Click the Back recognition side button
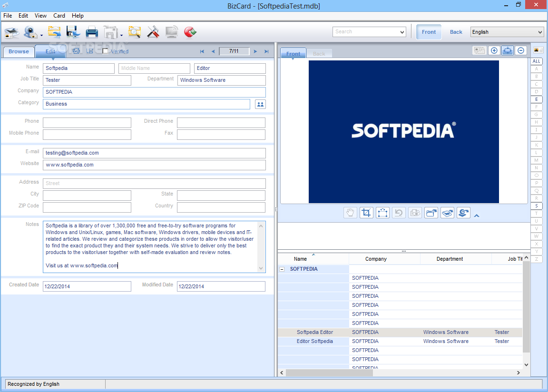The image size is (548, 392). tap(456, 32)
